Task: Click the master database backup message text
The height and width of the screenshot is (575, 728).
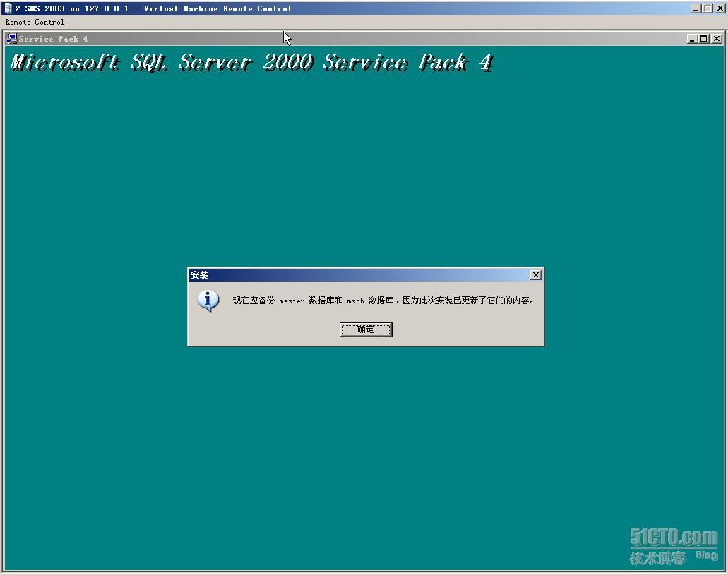Action: coord(383,301)
